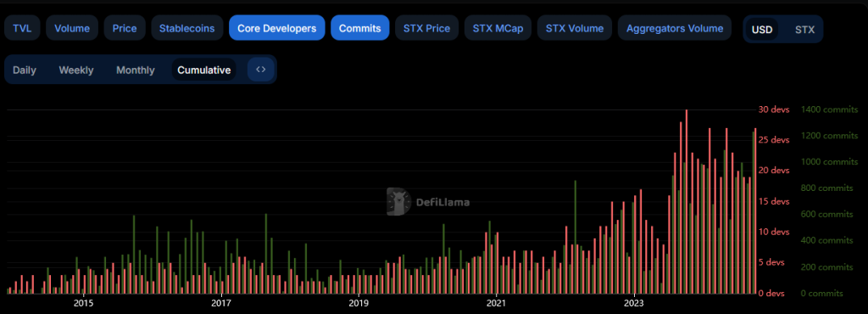Toggle the STX MCap metric
Image resolution: width=868 pixels, height=314 pixels.
(x=498, y=28)
